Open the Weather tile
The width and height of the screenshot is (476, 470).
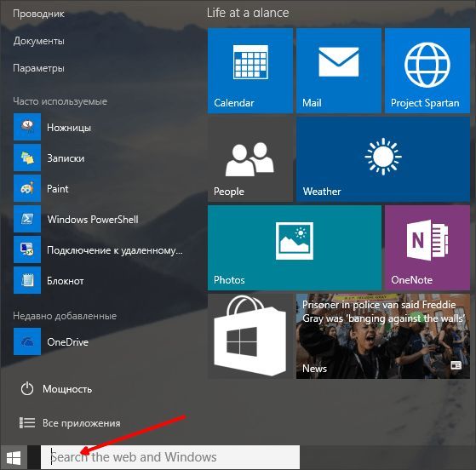pyautogui.click(x=383, y=159)
